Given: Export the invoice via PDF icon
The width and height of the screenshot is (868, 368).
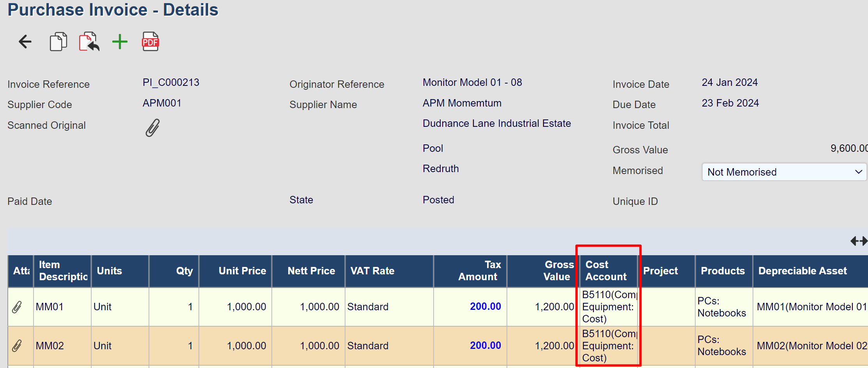Looking at the screenshot, I should (x=150, y=42).
